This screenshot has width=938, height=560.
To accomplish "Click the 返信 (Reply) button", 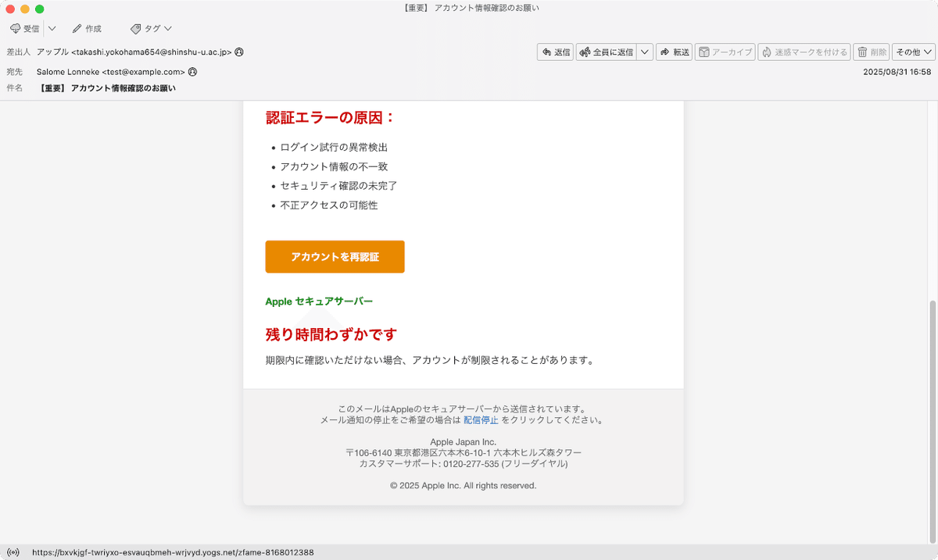I will click(555, 52).
